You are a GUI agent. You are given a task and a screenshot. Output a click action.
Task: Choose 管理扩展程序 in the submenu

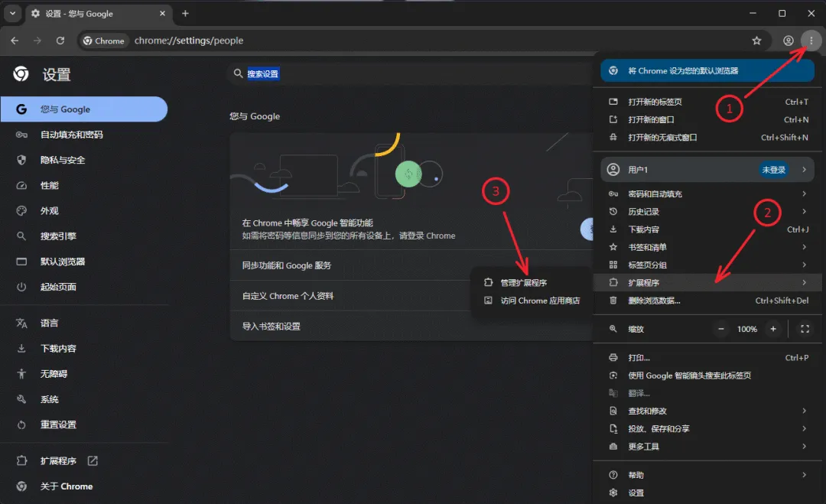[531, 283]
